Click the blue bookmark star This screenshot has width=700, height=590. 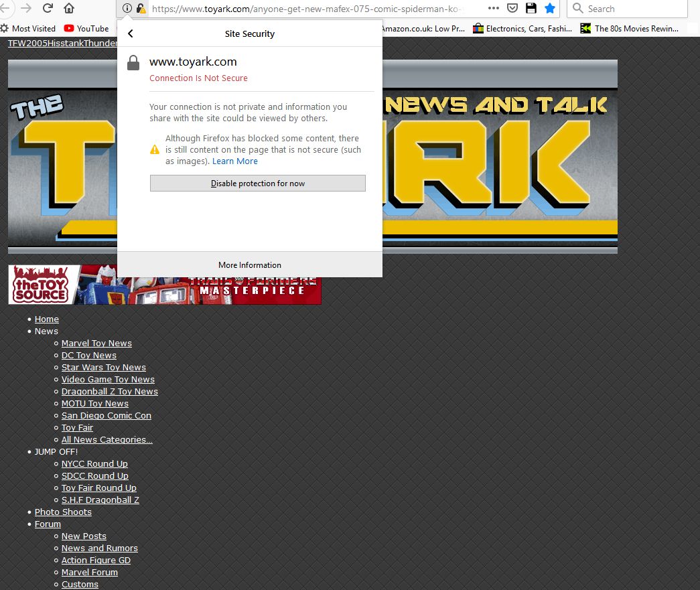pyautogui.click(x=550, y=9)
